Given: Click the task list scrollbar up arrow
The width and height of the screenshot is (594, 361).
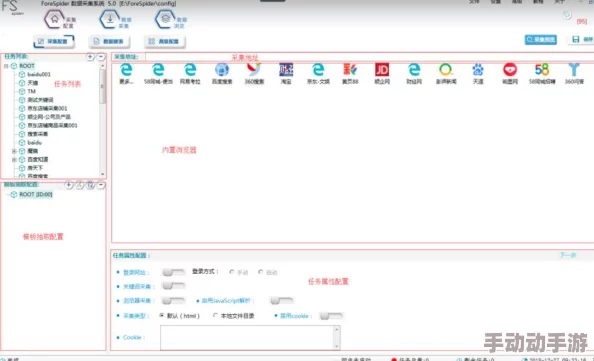Looking at the screenshot, I should point(103,66).
